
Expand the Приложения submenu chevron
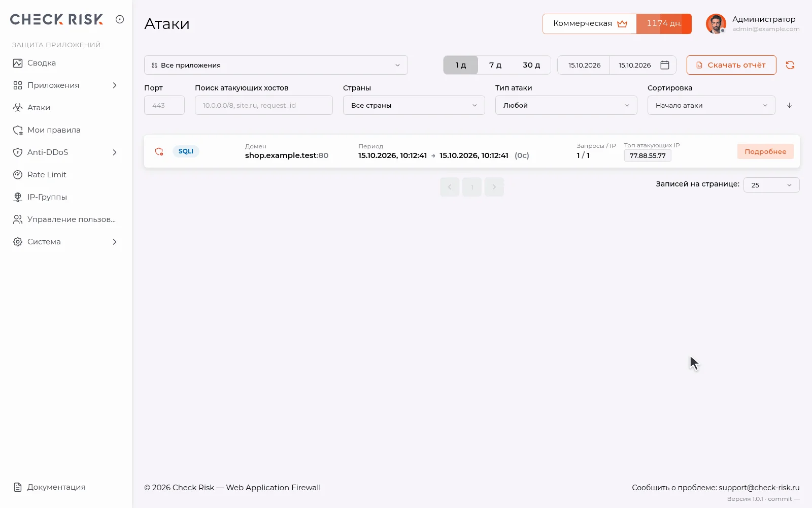click(x=115, y=85)
